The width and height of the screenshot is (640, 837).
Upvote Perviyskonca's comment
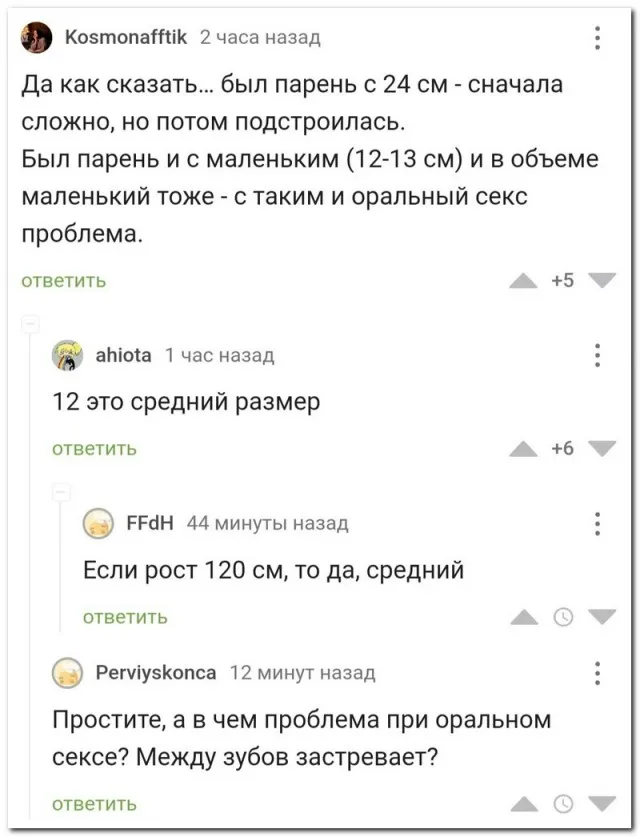(x=523, y=803)
